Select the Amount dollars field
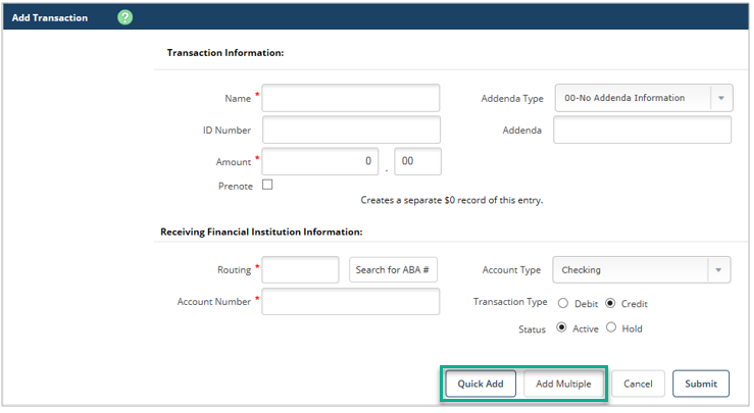This screenshot has width=754, height=413. point(320,161)
